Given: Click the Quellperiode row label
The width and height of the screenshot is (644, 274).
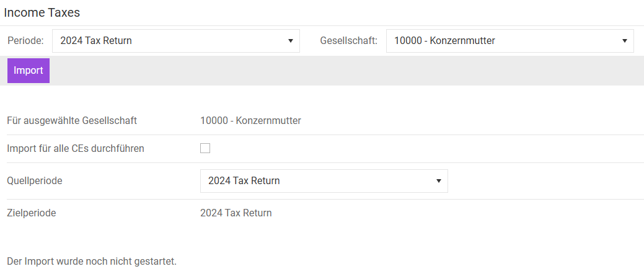Looking at the screenshot, I should point(35,181).
